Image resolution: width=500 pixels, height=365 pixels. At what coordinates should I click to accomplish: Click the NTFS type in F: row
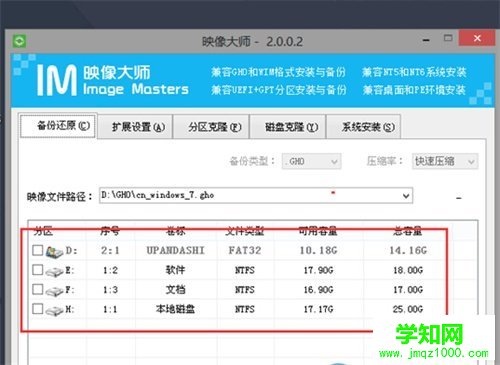coord(245,290)
